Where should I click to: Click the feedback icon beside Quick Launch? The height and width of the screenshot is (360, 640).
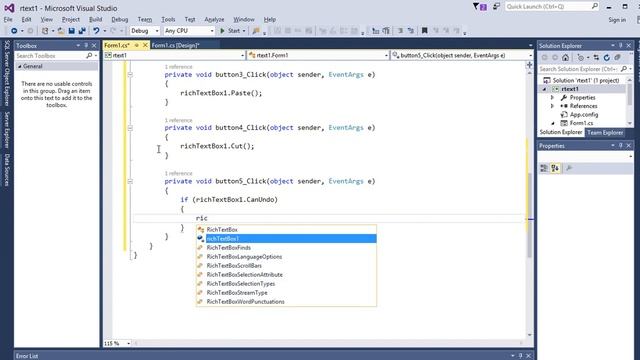pos(496,7)
